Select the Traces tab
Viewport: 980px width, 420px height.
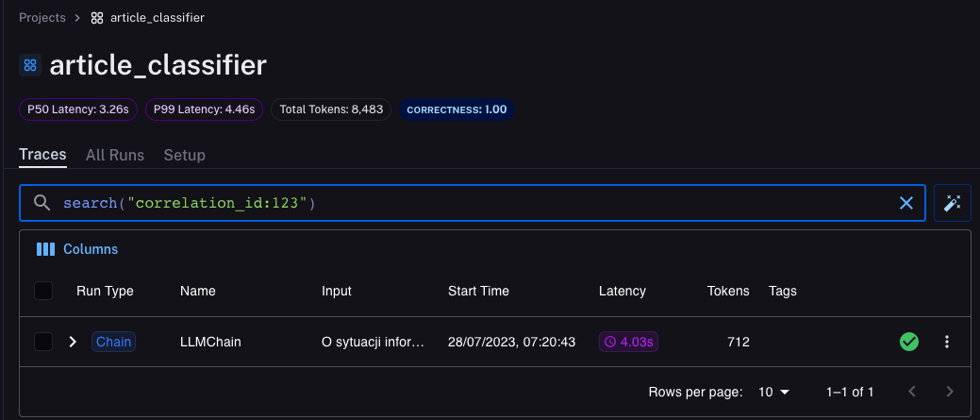42,155
